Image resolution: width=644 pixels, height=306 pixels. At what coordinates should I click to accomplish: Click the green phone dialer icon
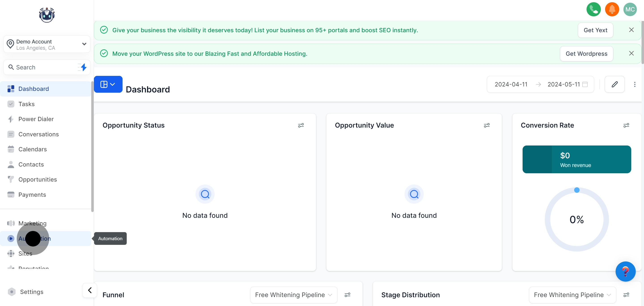click(593, 9)
